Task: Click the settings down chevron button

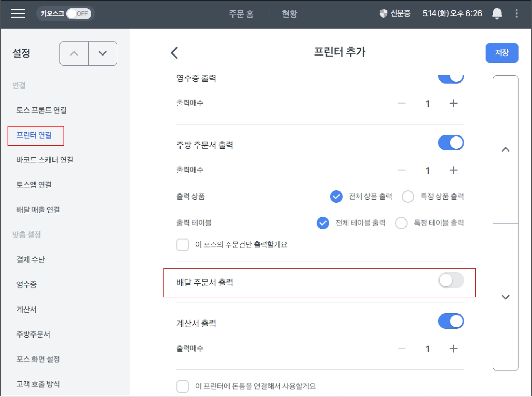Action: coord(103,53)
